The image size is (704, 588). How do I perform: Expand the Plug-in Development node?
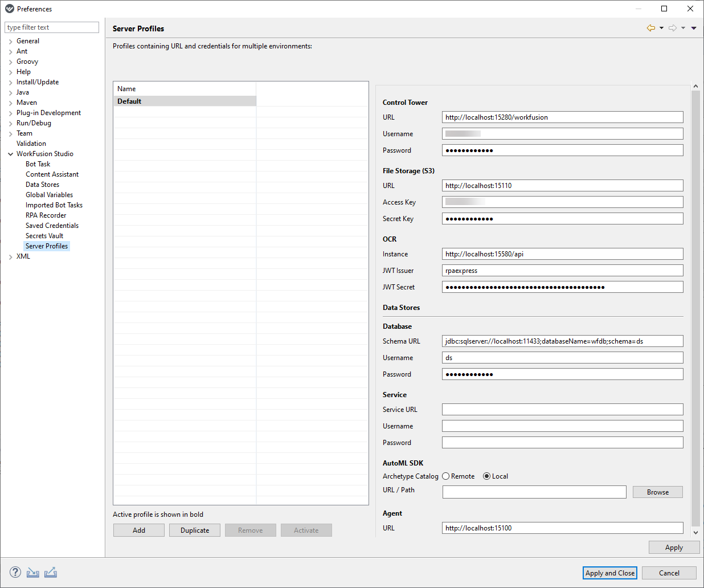(11, 113)
